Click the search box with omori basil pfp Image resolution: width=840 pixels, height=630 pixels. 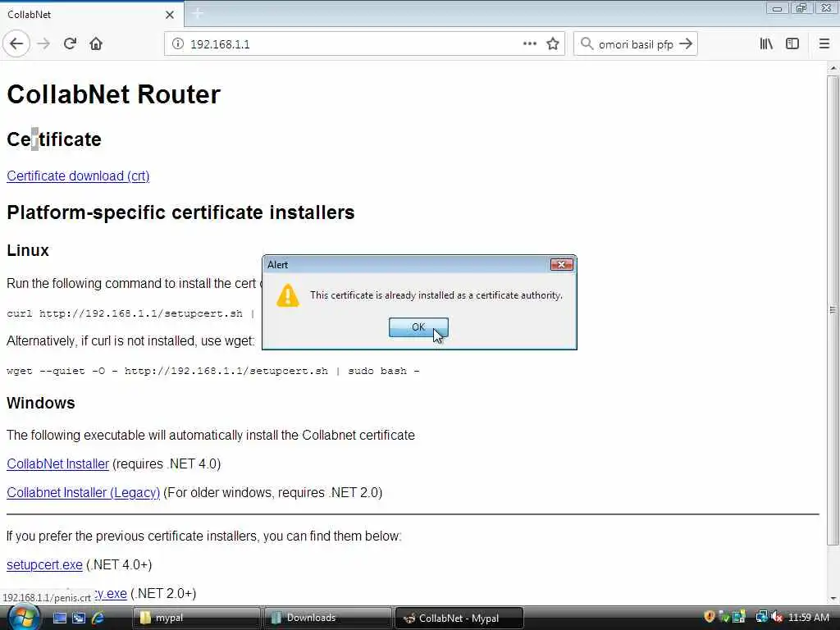[636, 44]
